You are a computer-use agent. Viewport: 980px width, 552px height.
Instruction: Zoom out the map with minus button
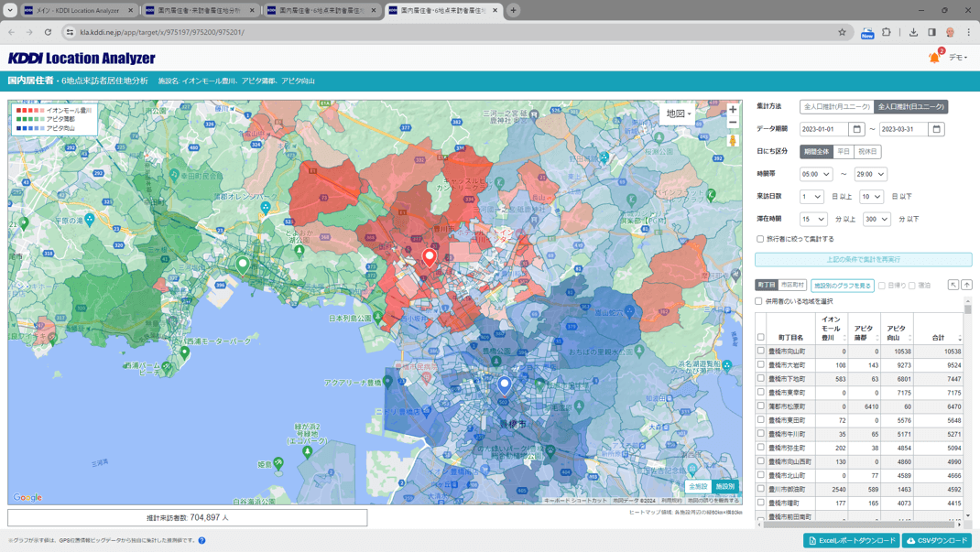pos(733,123)
